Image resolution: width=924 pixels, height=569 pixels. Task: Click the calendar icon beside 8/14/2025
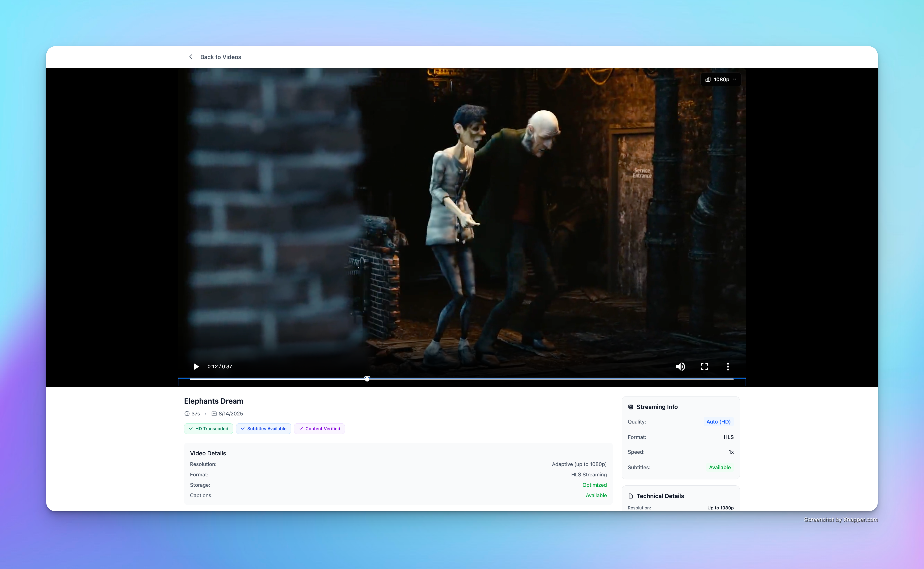[x=214, y=414]
